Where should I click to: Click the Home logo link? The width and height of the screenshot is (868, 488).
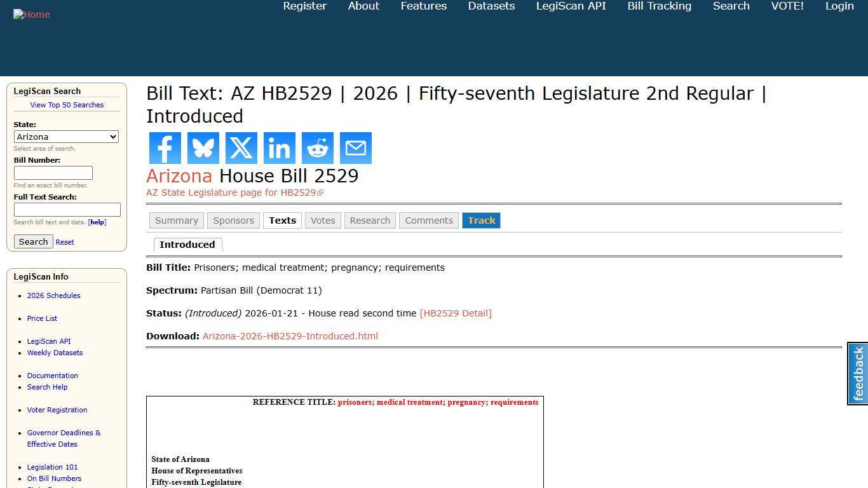point(31,14)
